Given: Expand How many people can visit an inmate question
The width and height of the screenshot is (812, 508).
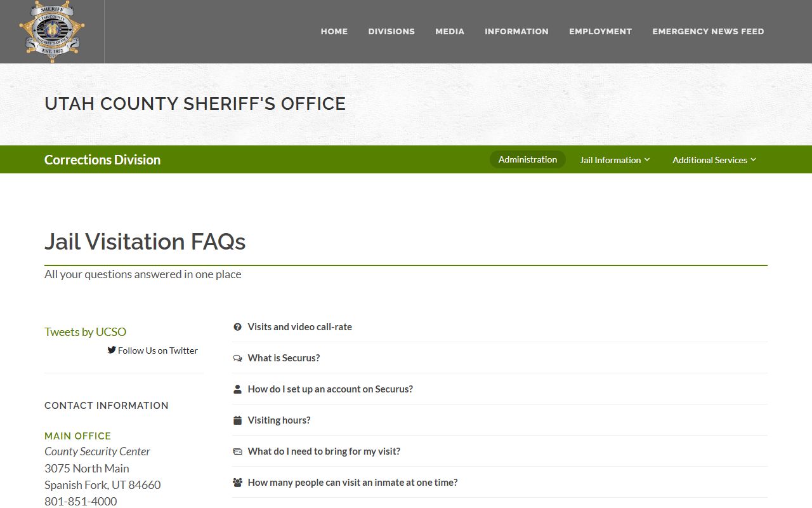Looking at the screenshot, I should tap(500, 483).
